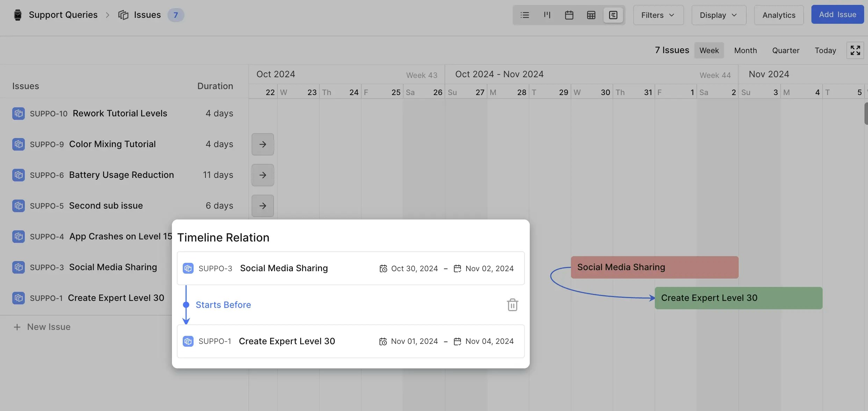Click the red Social Media Sharing bar
Image resolution: width=868 pixels, height=411 pixels.
point(654,267)
